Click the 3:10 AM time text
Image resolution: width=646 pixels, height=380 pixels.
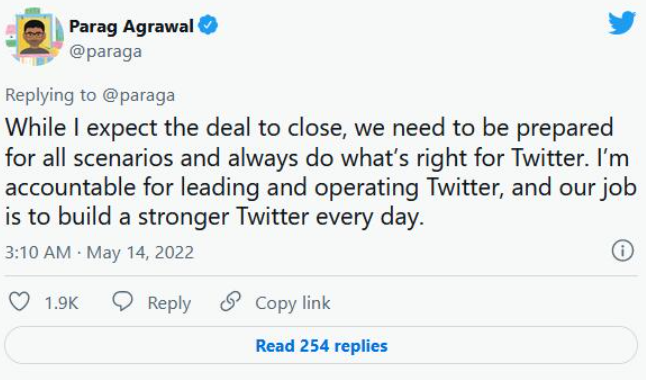point(38,252)
